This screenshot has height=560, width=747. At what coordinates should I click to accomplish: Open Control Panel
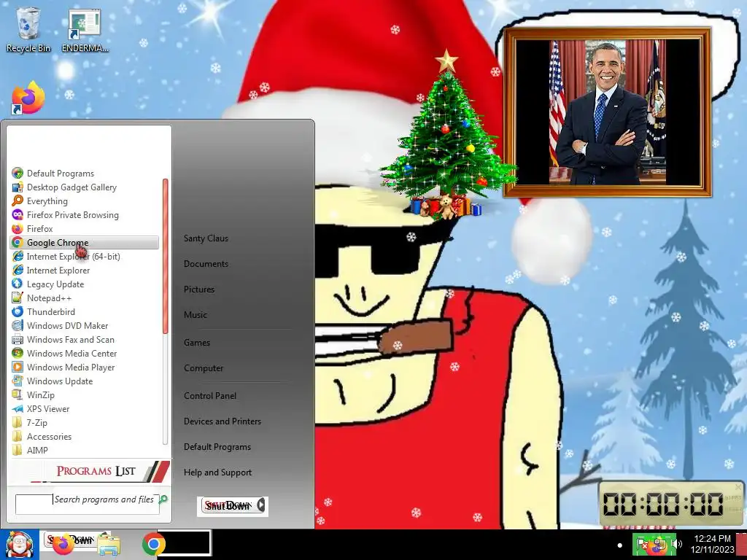[210, 396]
